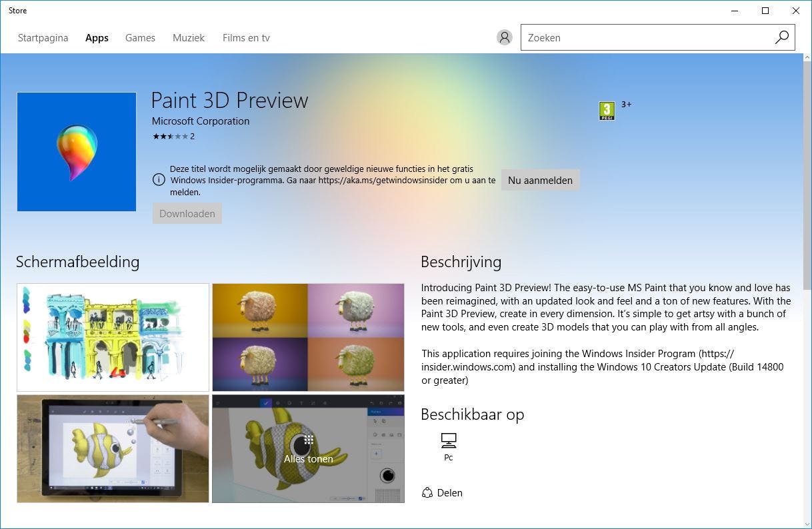Open the sheep screenshot thumbnail
This screenshot has width=812, height=529.
(307, 337)
